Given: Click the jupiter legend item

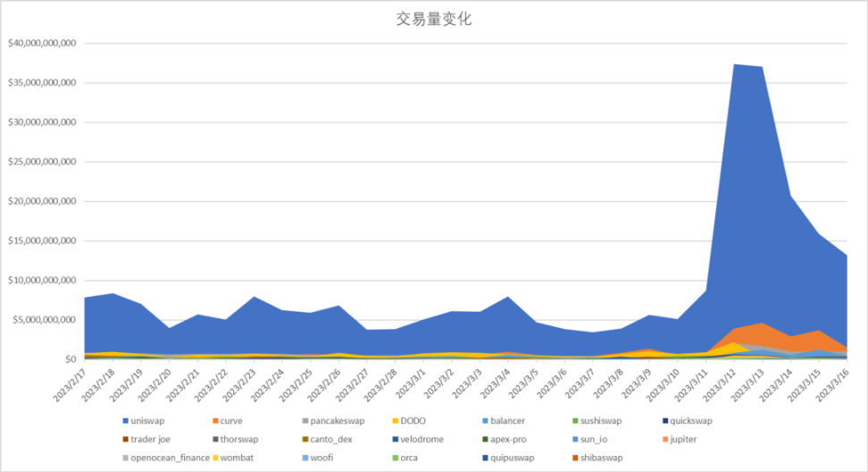Looking at the screenshot, I should coord(678,439).
